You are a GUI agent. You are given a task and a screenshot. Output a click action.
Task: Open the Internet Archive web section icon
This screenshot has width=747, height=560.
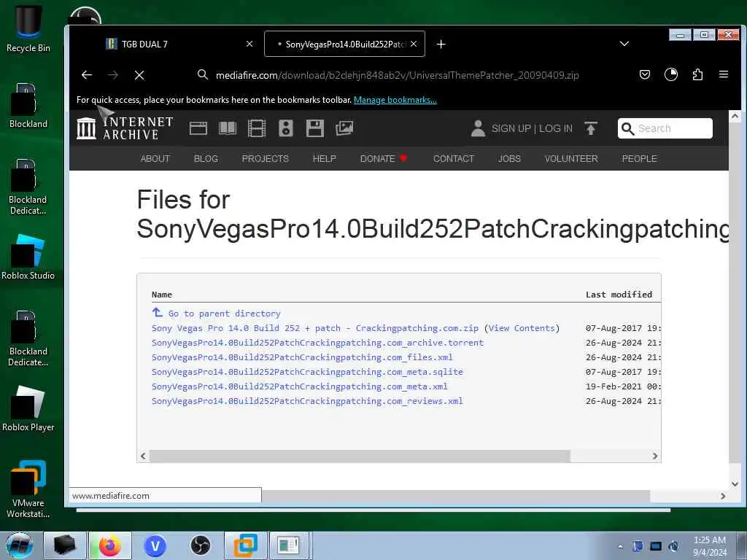(198, 128)
